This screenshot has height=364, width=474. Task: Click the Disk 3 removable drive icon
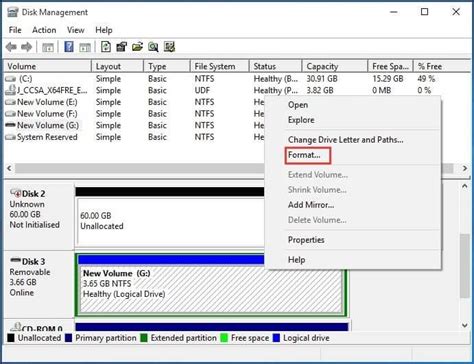15,260
